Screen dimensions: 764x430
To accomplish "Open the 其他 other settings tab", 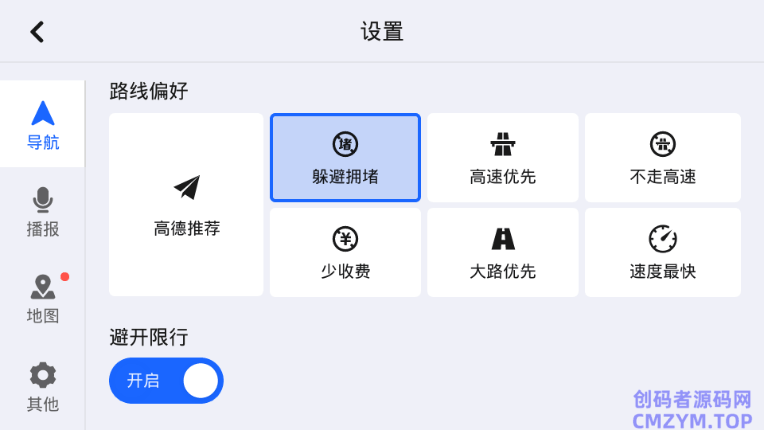I will tap(42, 388).
